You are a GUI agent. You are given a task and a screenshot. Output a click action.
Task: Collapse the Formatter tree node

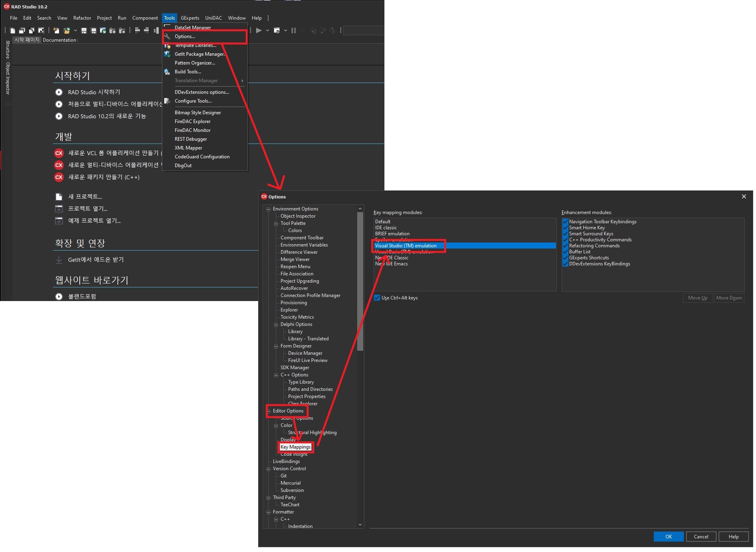[x=269, y=512]
